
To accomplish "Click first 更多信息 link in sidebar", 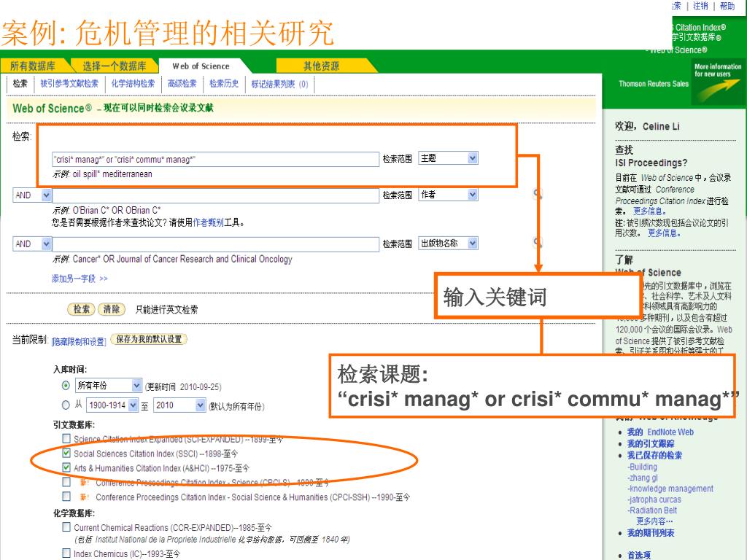I will click(x=649, y=211).
